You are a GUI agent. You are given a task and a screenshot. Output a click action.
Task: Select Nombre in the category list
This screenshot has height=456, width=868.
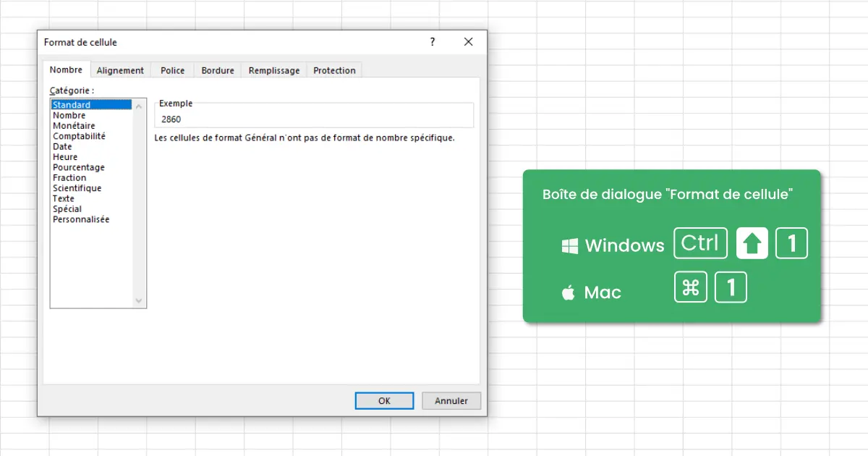[92, 115]
